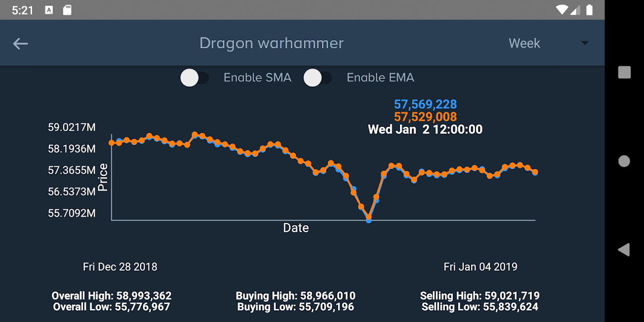
Task: Tap Android triangle back button
Action: 624,250
